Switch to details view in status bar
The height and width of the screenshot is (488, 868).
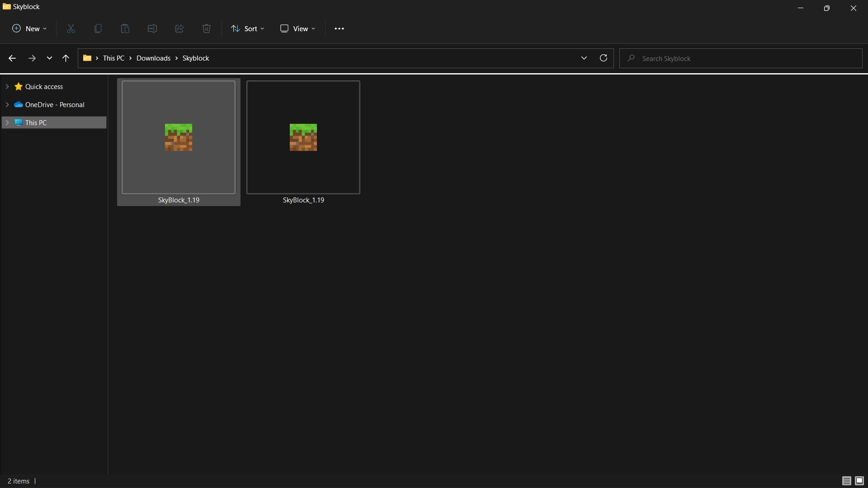click(x=846, y=481)
